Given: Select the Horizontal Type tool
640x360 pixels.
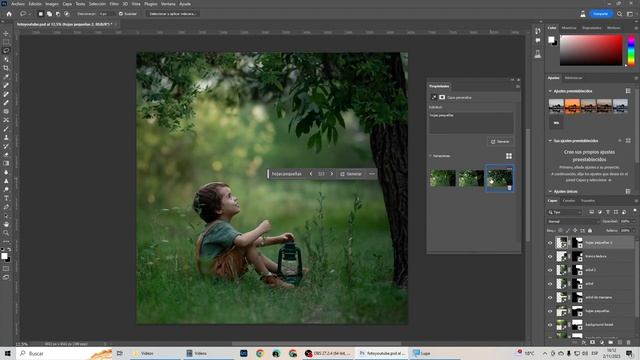Looking at the screenshot, I should tap(6, 198).
